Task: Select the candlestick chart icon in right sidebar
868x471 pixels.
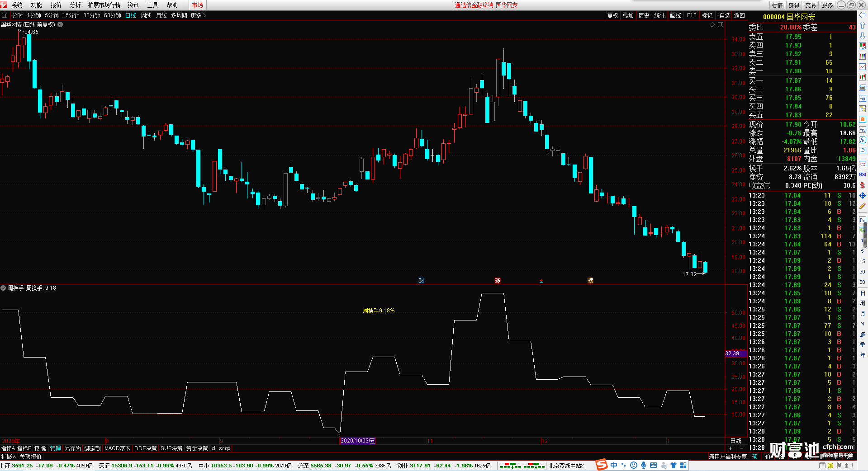Action: pos(862,77)
